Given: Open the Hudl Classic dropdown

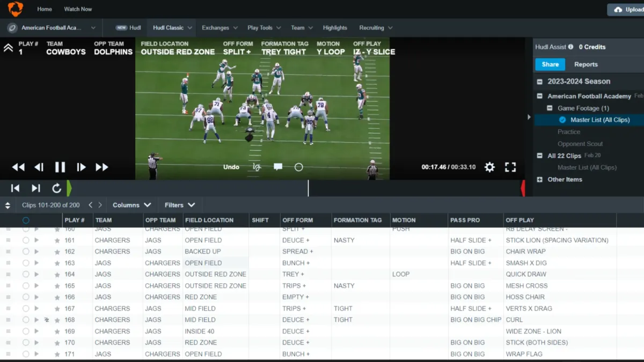Looking at the screenshot, I should [x=172, y=28].
